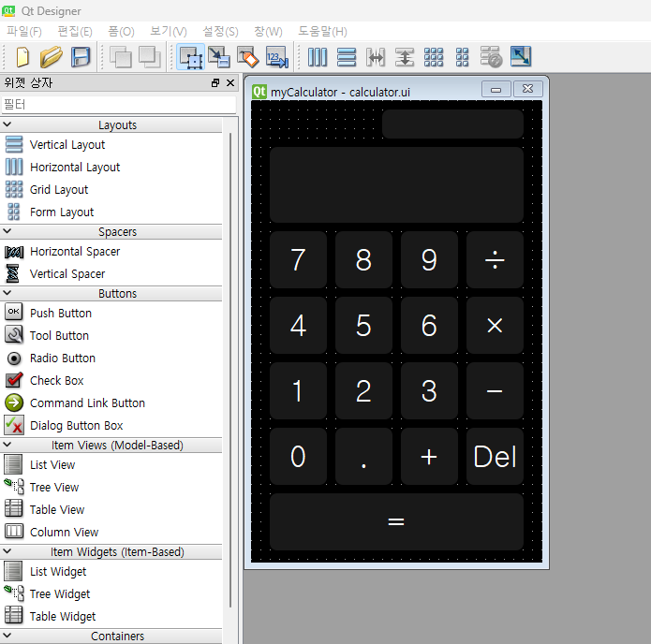Click the Send to Back toolbar icon
Screen dimensions: 651x644
pyautogui.click(x=121, y=57)
